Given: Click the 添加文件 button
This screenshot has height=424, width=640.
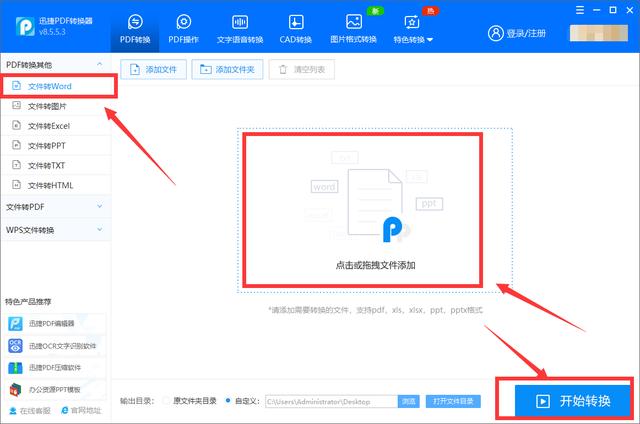Looking at the screenshot, I should pos(153,69).
